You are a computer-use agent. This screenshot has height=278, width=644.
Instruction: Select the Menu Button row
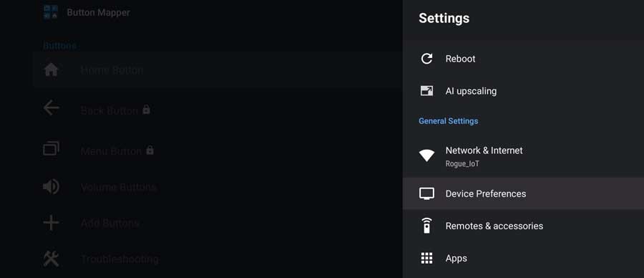(218, 150)
